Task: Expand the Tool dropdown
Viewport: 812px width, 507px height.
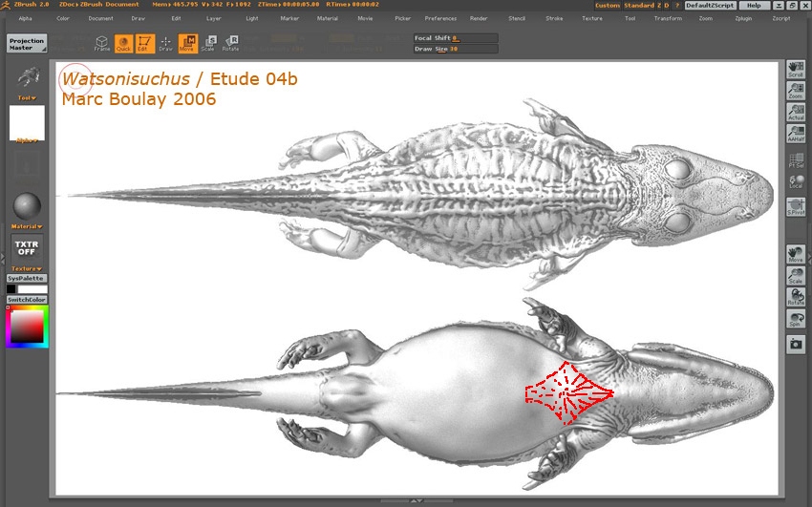Action: [27, 97]
